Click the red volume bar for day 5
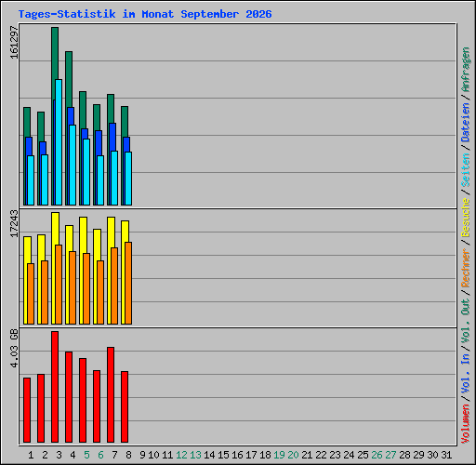This screenshot has height=465, width=476. click(x=83, y=401)
